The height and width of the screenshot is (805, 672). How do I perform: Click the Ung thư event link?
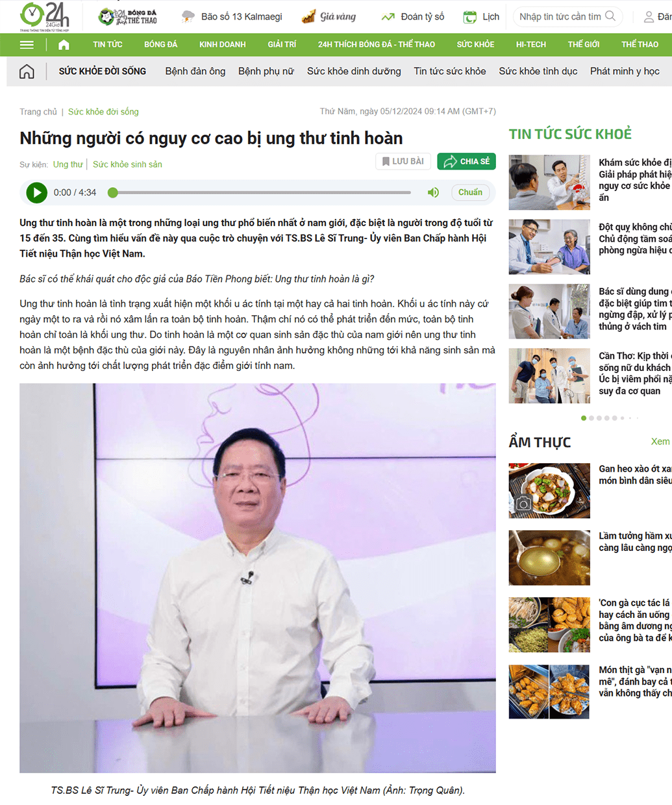68,164
